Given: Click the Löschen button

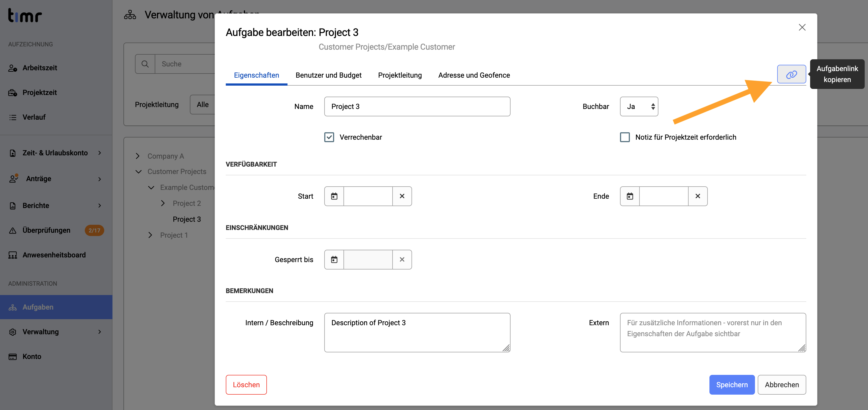Looking at the screenshot, I should coord(246,385).
